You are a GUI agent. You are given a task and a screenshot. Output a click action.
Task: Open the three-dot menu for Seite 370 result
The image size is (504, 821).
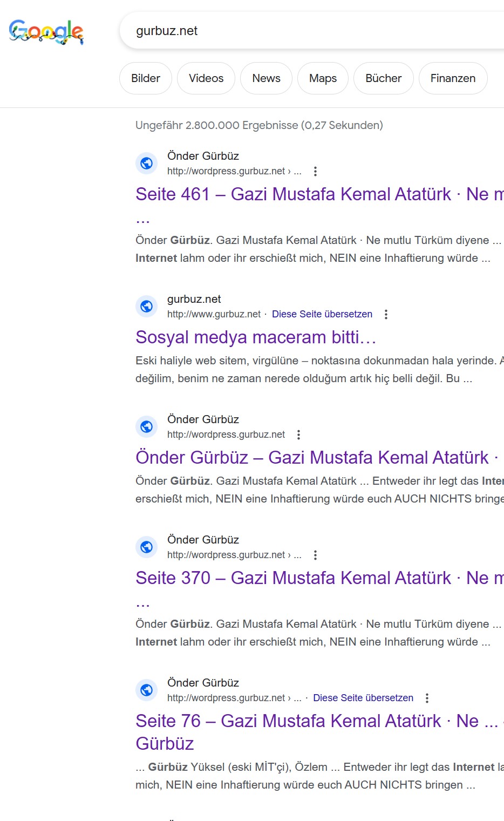(315, 555)
